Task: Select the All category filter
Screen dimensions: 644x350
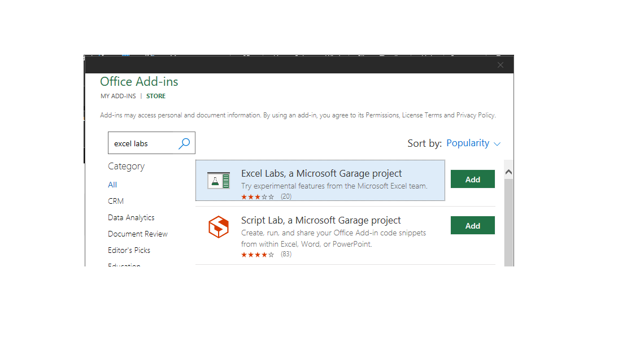Action: point(112,184)
